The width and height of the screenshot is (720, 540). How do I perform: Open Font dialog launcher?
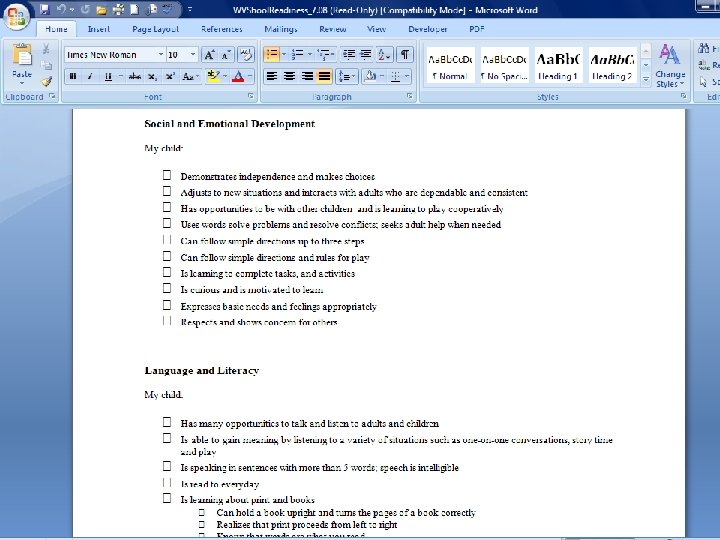coord(251,96)
